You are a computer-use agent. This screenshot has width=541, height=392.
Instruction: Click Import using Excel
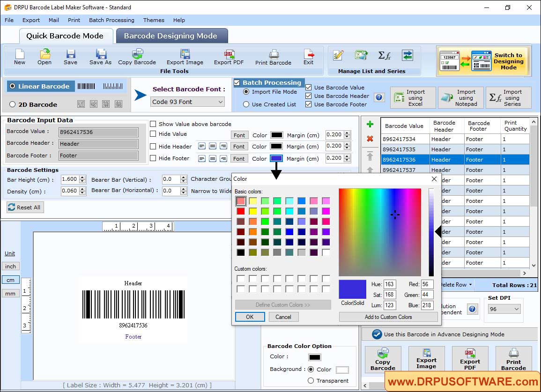(x=413, y=98)
